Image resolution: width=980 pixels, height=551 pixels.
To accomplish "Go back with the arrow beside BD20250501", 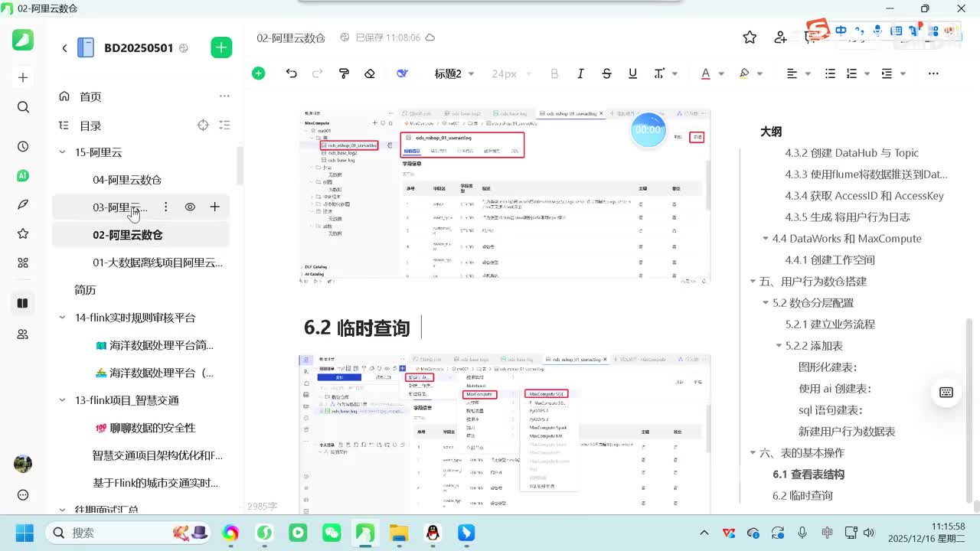I will 64,47.
